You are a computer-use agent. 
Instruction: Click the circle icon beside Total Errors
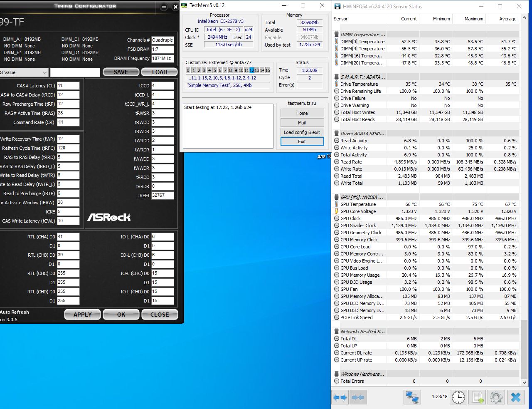coord(337,381)
